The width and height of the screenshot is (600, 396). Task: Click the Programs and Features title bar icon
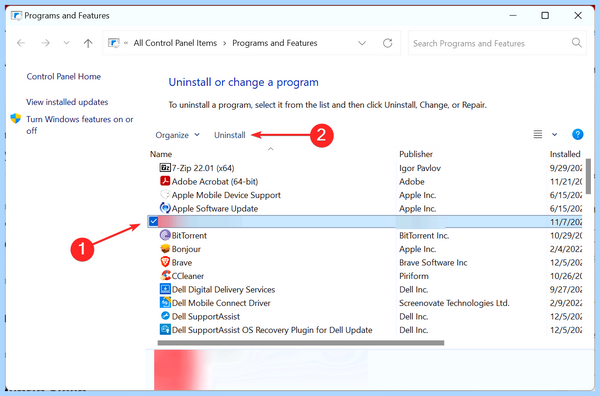click(16, 16)
